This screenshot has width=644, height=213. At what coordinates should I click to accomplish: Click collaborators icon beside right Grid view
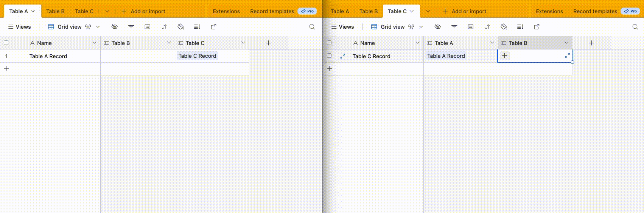(x=411, y=27)
